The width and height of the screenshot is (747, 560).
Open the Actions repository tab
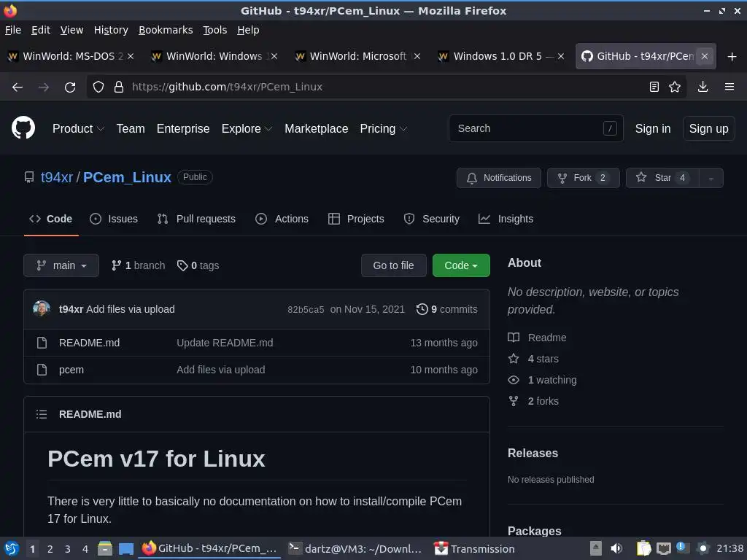tap(282, 219)
